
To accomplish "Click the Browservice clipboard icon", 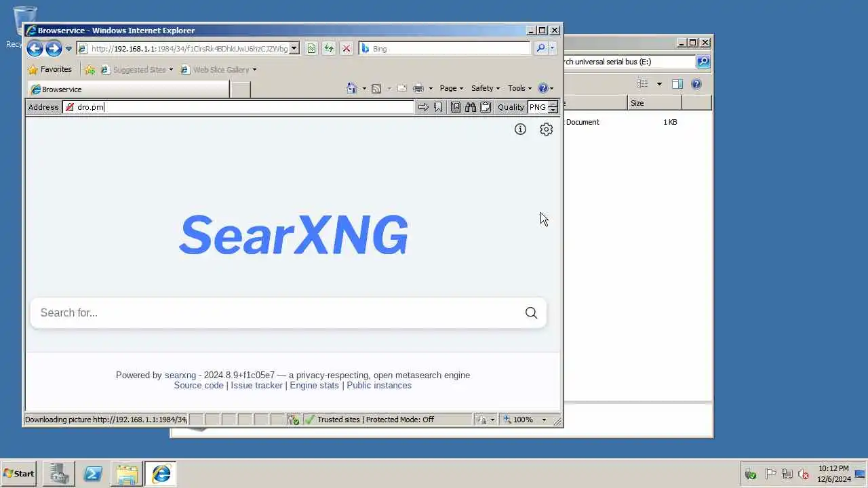I will pos(486,107).
